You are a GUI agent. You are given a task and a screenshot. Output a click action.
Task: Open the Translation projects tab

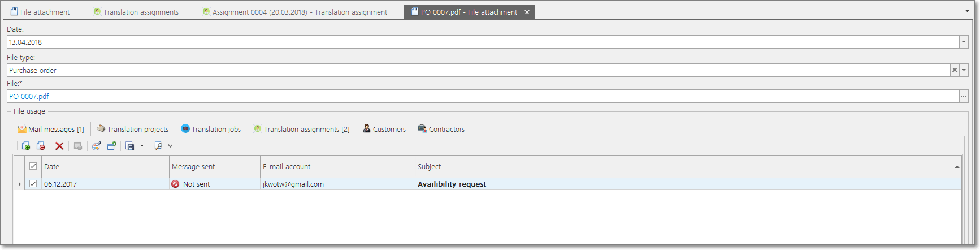pos(133,129)
